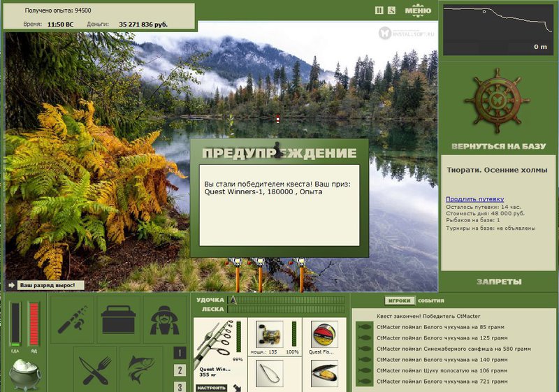559x392 pixels.
Task: Open the СОБЫТИЯ tab
Action: [x=431, y=300]
